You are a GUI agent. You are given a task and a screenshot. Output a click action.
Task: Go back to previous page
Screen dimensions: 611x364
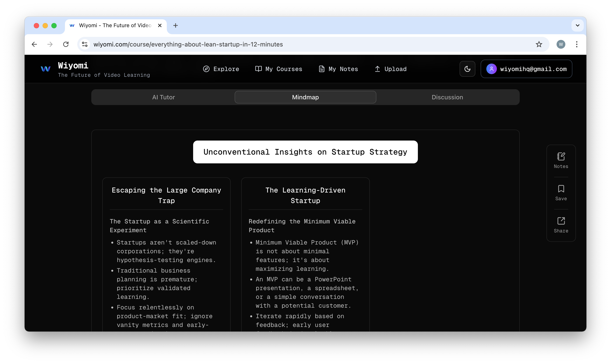[x=34, y=44]
